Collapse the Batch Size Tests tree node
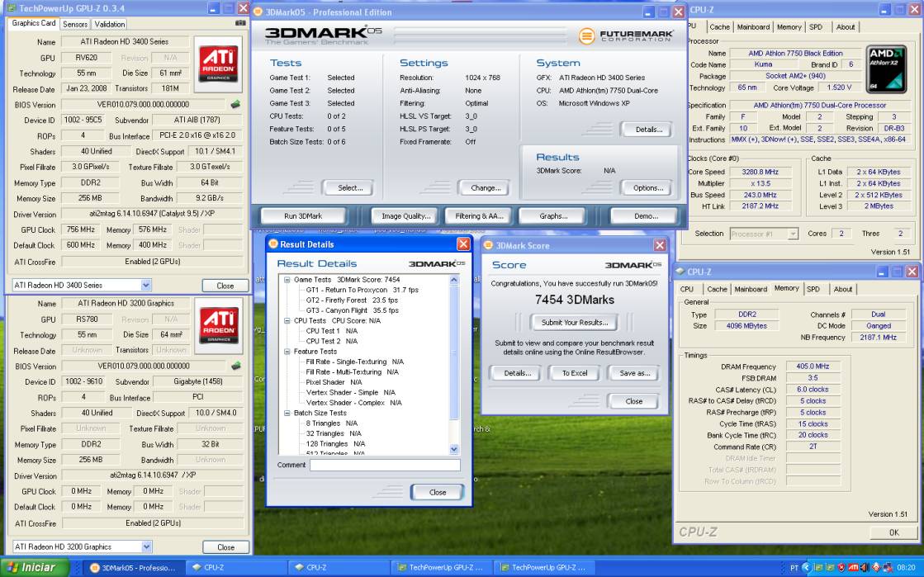This screenshot has width=924, height=577. pos(287,413)
